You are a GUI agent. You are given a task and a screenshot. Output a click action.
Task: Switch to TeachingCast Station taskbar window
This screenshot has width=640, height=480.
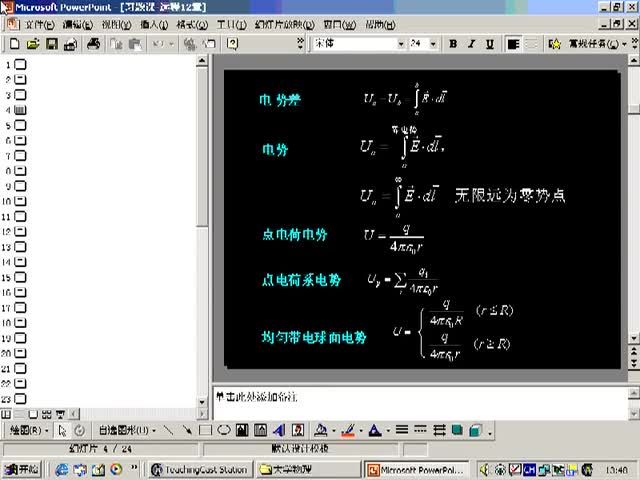[x=199, y=470]
